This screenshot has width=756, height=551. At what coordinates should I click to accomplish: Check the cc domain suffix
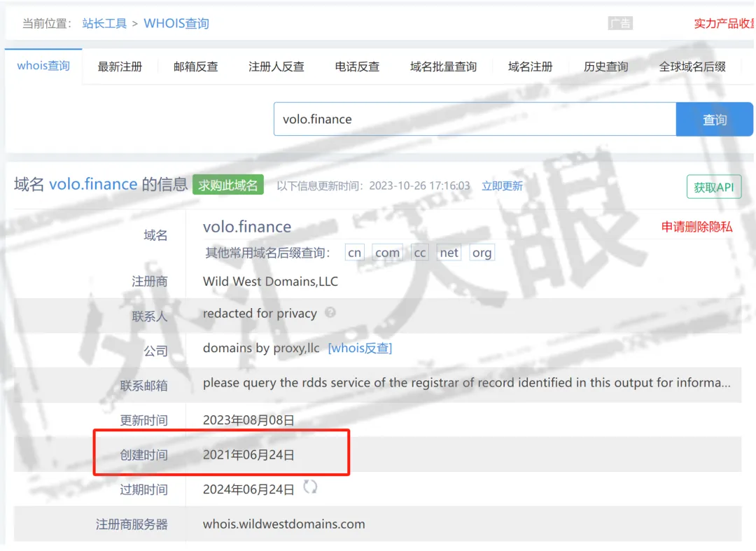(x=420, y=253)
